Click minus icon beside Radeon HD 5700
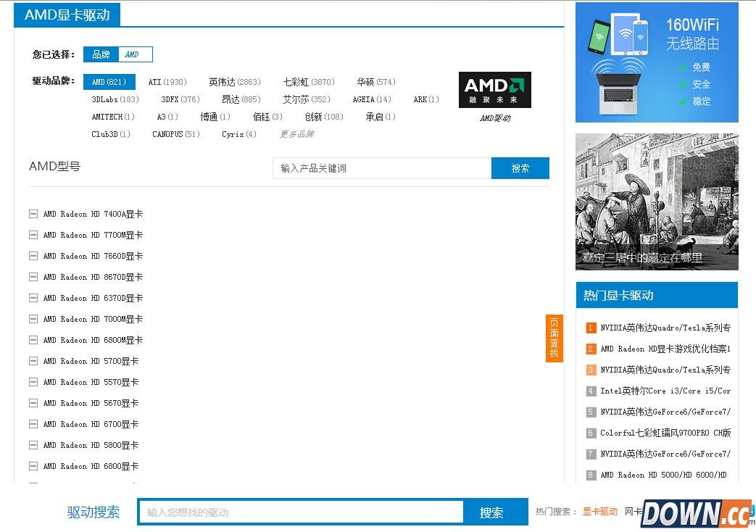This screenshot has width=756, height=532. [33, 361]
